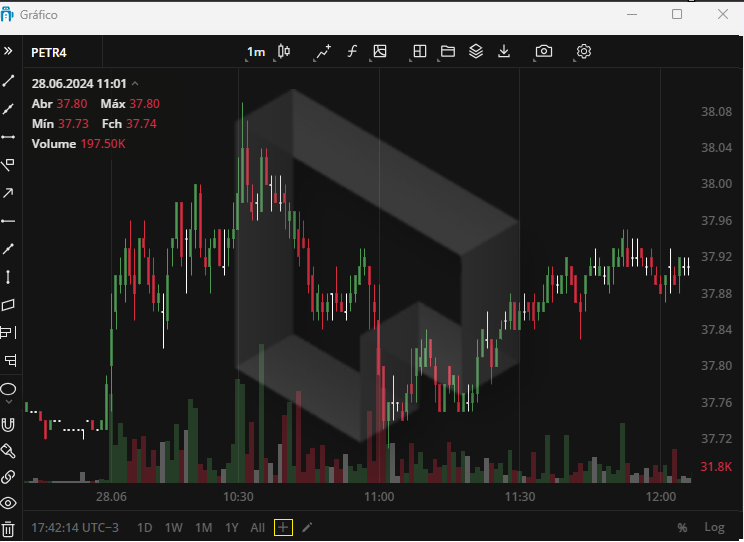
Task: Open the 1m timeframe dropdown
Action: pyautogui.click(x=256, y=52)
